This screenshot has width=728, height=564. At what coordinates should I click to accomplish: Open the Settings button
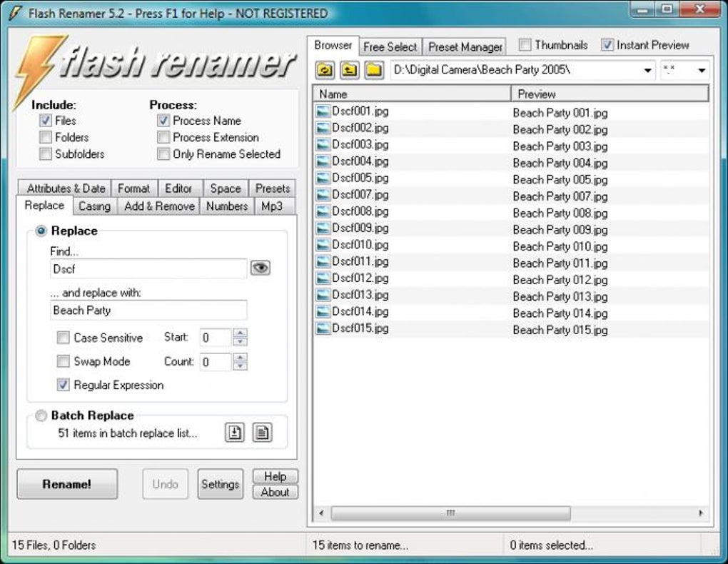[220, 484]
